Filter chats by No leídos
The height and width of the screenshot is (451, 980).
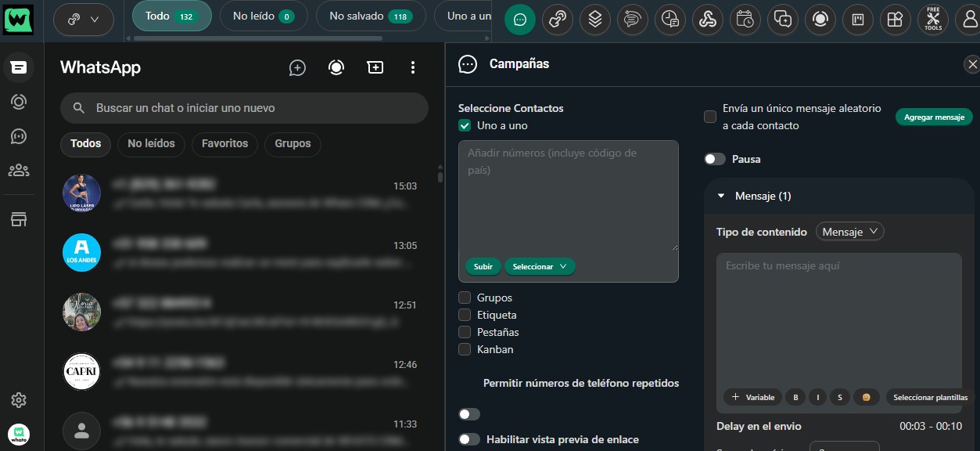[x=151, y=143]
